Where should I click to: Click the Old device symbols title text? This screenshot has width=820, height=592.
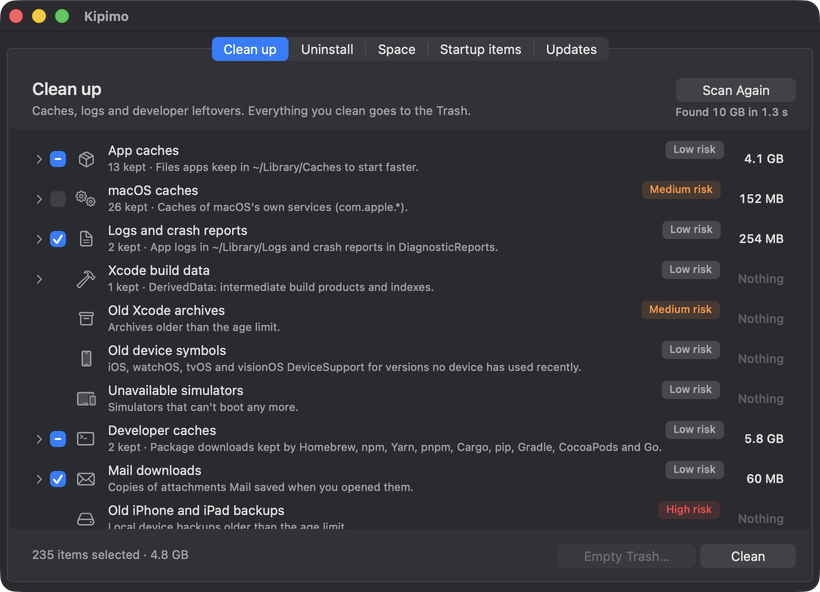167,350
